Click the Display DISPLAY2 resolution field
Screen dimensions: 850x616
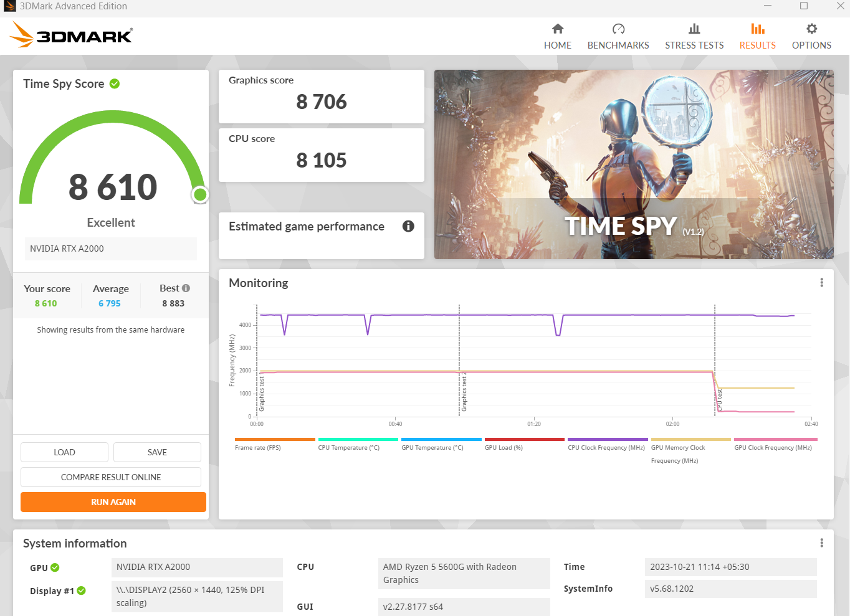point(197,596)
